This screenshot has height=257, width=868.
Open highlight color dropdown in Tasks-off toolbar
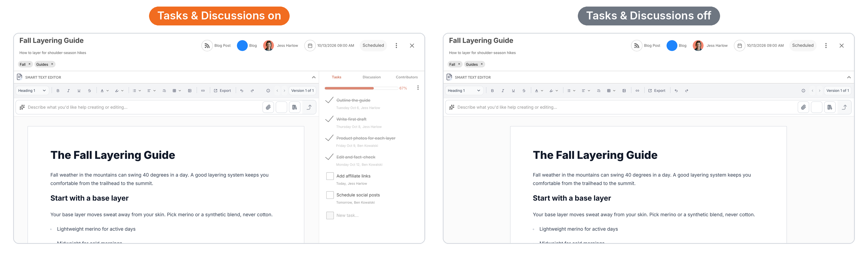click(x=554, y=90)
